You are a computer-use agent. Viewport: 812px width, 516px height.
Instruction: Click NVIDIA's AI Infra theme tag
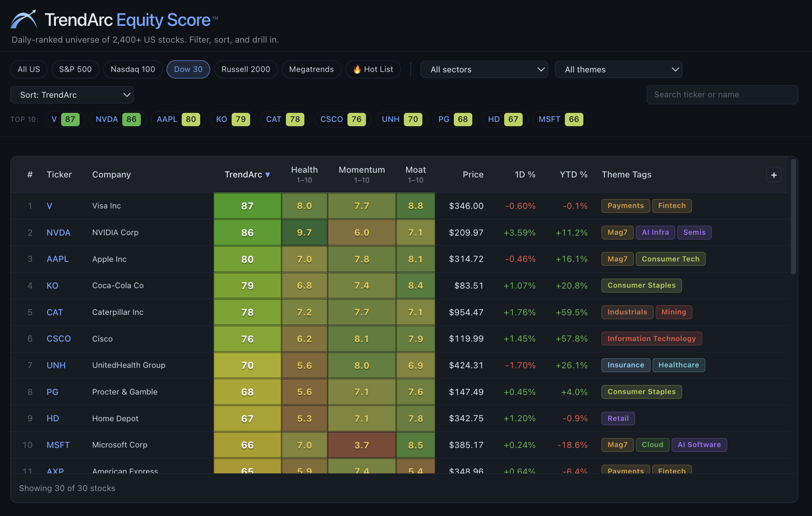coord(655,233)
